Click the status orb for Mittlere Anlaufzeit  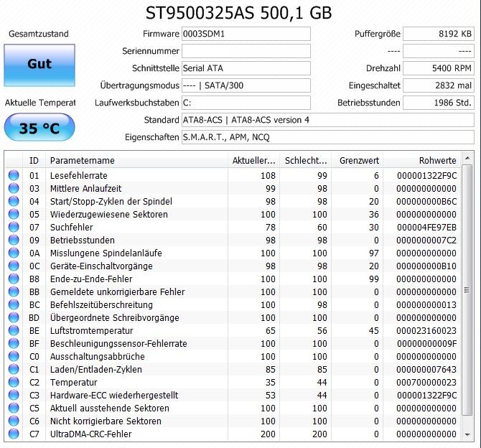14,188
